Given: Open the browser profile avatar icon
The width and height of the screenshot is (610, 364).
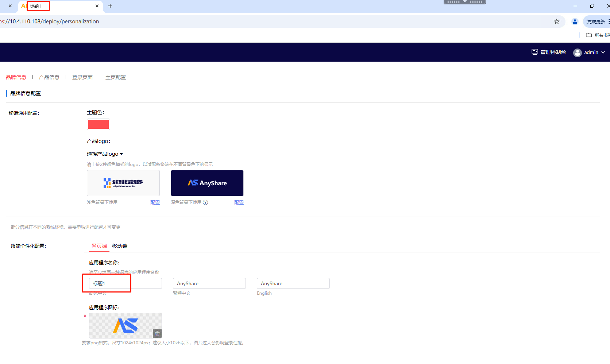Looking at the screenshot, I should pos(575,22).
